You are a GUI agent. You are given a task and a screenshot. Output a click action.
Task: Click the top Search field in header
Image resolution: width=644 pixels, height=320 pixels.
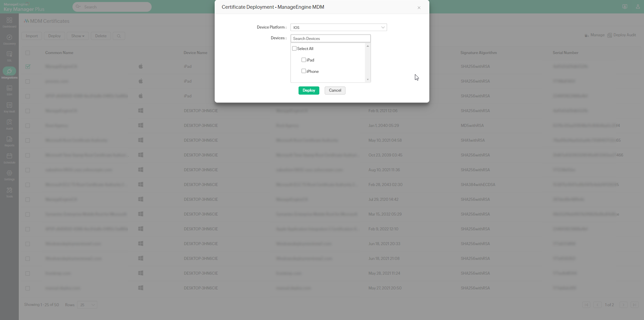[112, 7]
